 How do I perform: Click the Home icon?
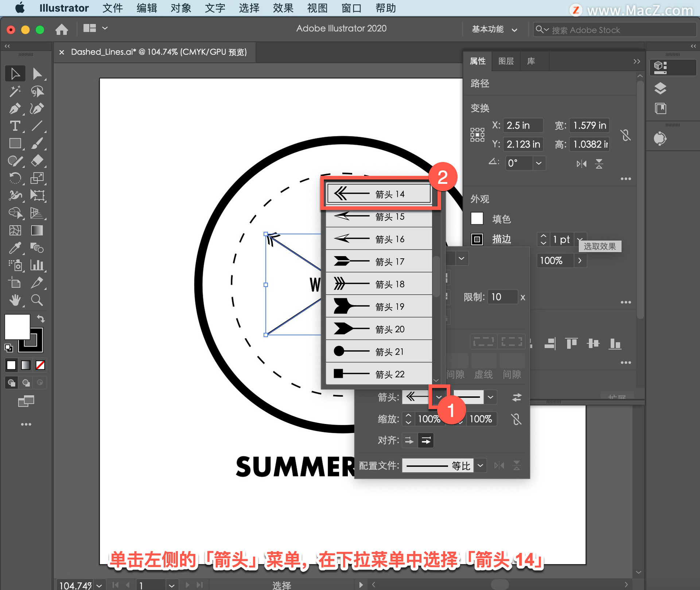62,29
